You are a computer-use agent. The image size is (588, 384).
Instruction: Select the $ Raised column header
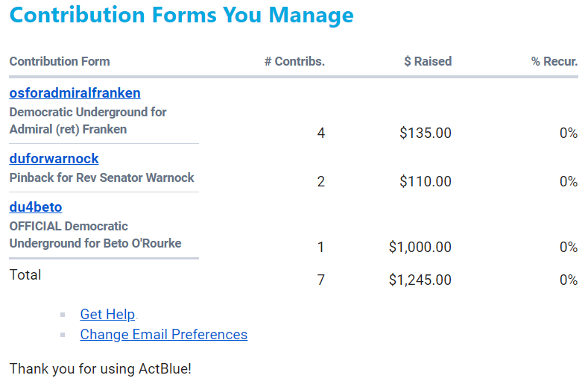pos(427,62)
